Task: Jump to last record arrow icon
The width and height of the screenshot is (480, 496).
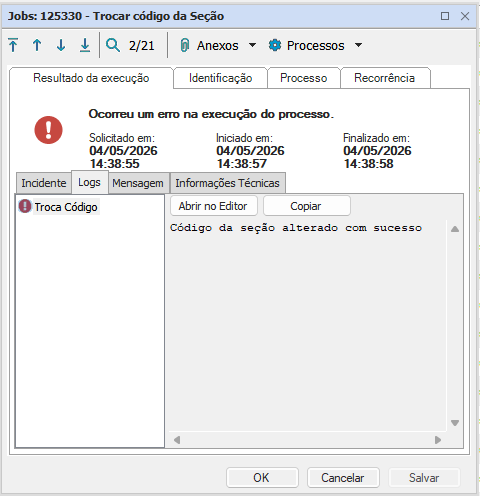Action: (85, 45)
